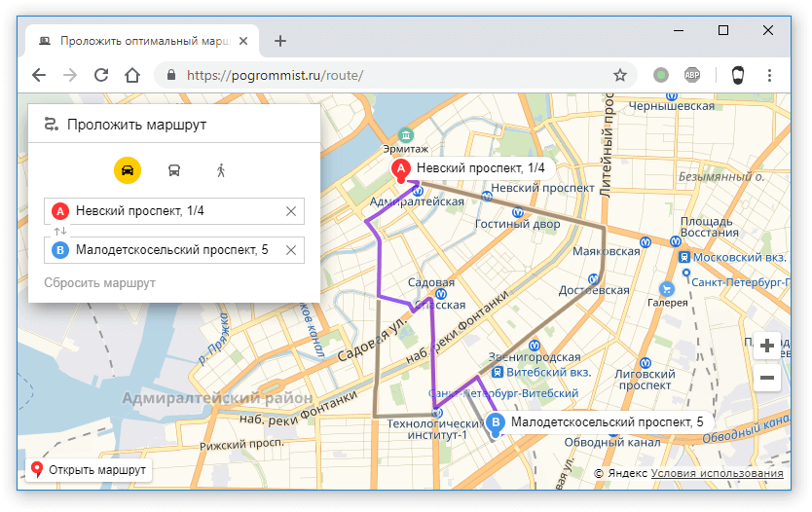Choose the walking route mode
The image size is (812, 512).
tap(221, 170)
